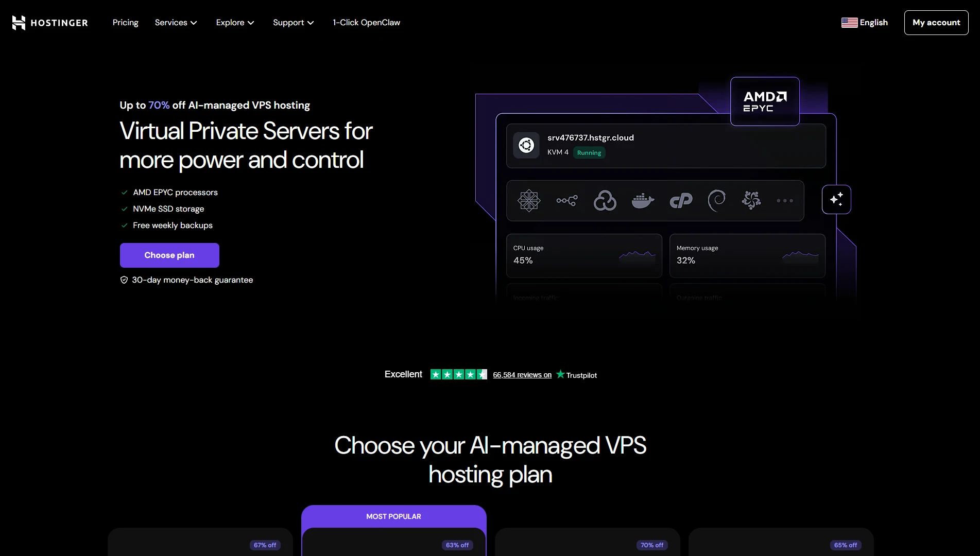Select the CloudPanel cloud icon
980x556 pixels.
pyautogui.click(x=605, y=201)
